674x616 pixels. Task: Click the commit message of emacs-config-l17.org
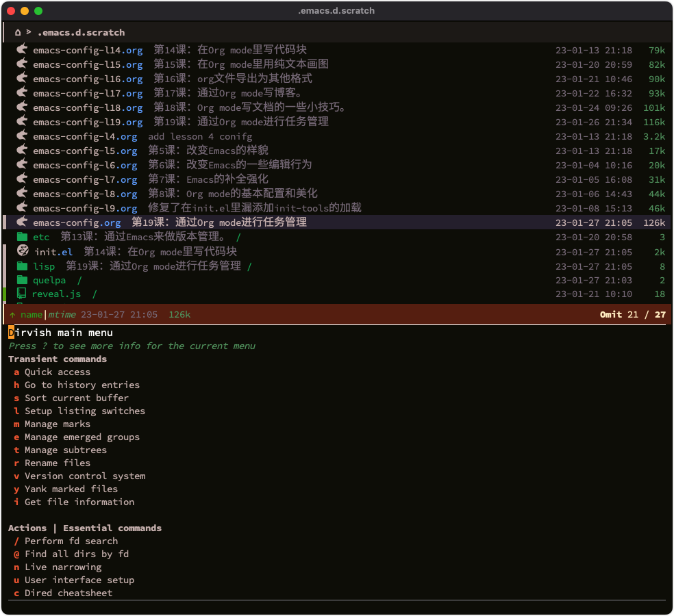coord(229,93)
